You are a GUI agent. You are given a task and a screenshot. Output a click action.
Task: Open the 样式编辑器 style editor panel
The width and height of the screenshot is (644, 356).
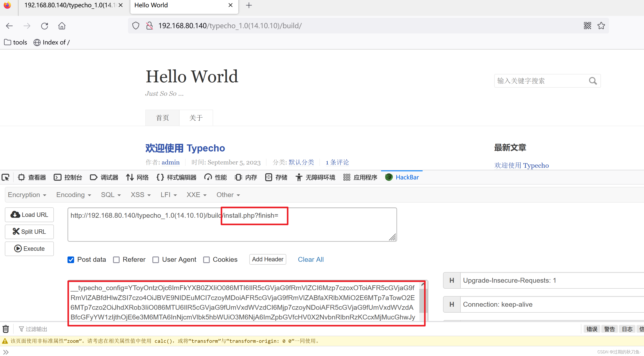177,177
